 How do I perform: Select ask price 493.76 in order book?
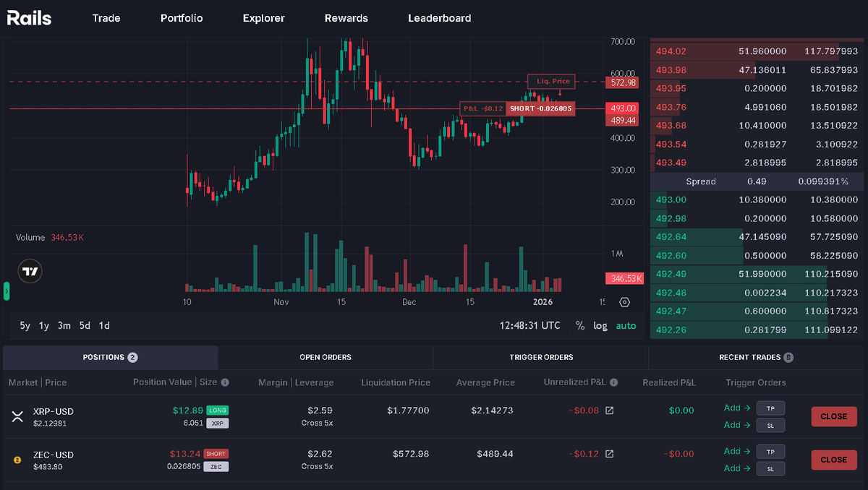671,107
